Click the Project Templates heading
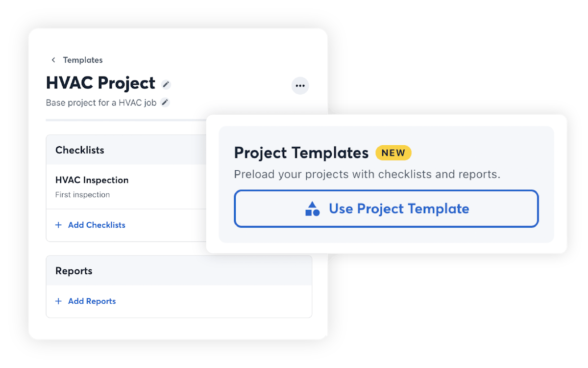This screenshot has width=588, height=368. pyautogui.click(x=301, y=153)
